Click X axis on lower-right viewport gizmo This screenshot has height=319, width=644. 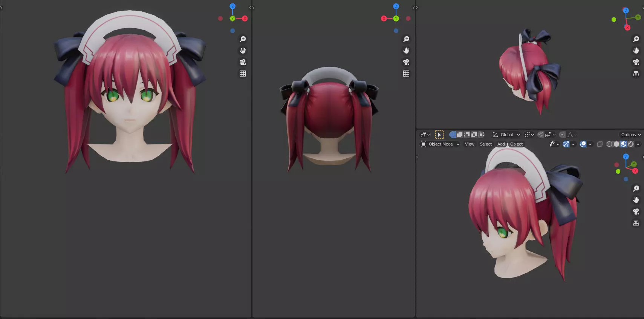pyautogui.click(x=635, y=171)
